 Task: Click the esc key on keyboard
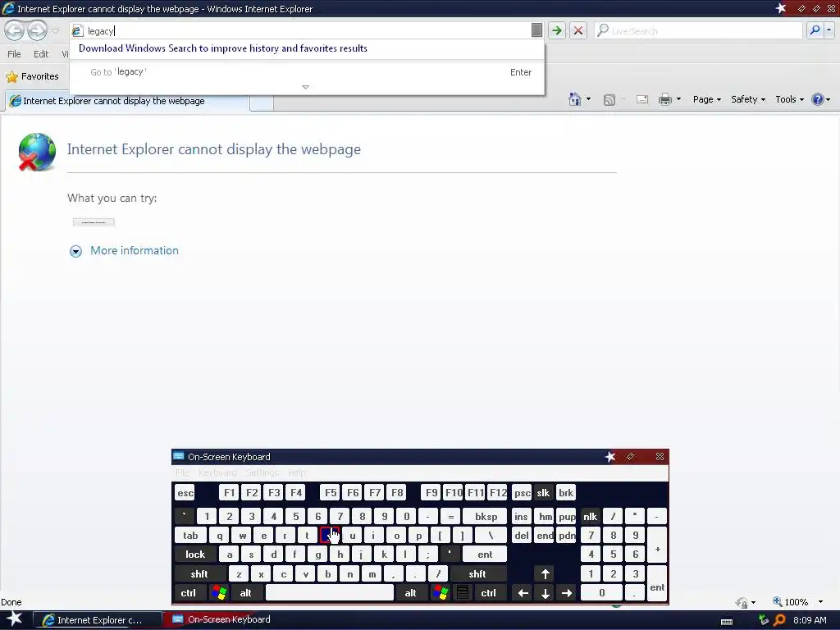click(185, 493)
